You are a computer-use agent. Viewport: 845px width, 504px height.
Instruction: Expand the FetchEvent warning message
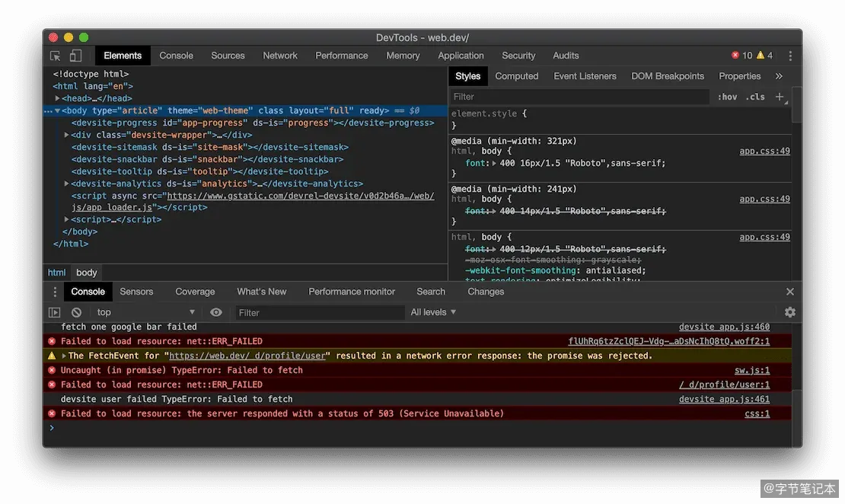pyautogui.click(x=64, y=356)
